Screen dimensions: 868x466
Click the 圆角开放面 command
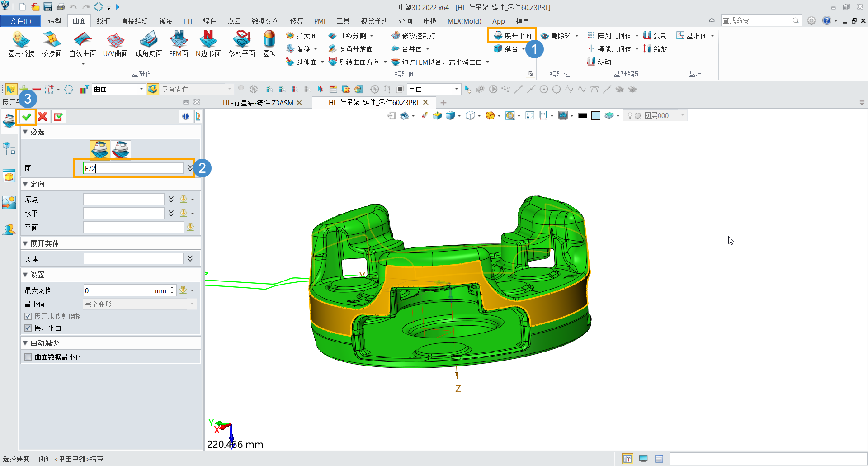(x=351, y=49)
